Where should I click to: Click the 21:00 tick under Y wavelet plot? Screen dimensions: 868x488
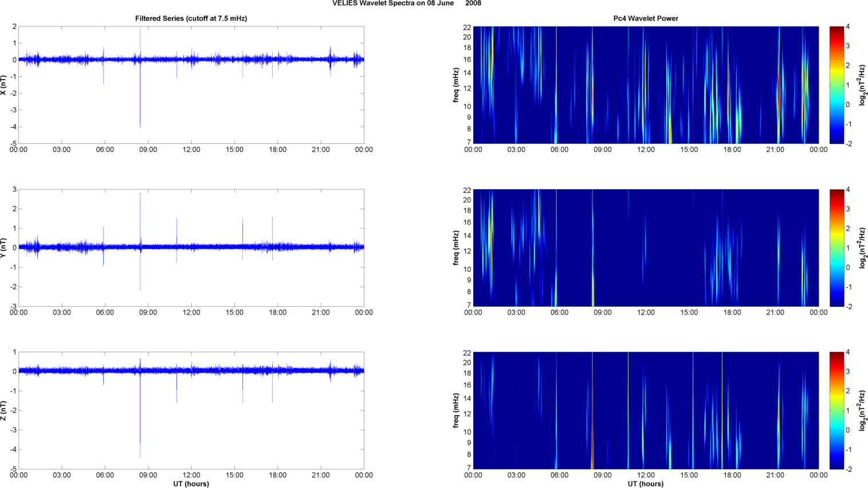775,313
